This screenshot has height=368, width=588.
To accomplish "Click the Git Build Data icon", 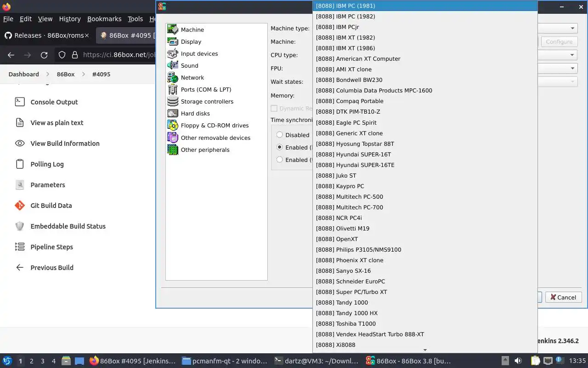I will pos(20,205).
